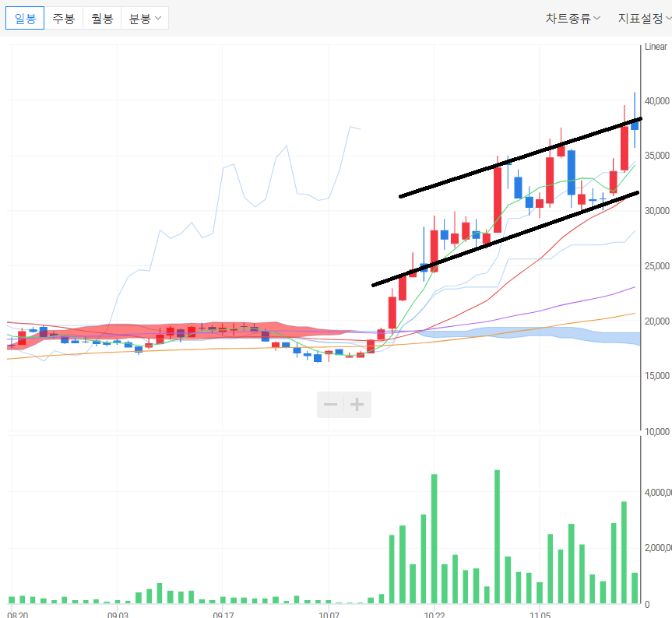Open the 차트종류 chart type dropdown
The image size is (672, 618).
coord(573,19)
